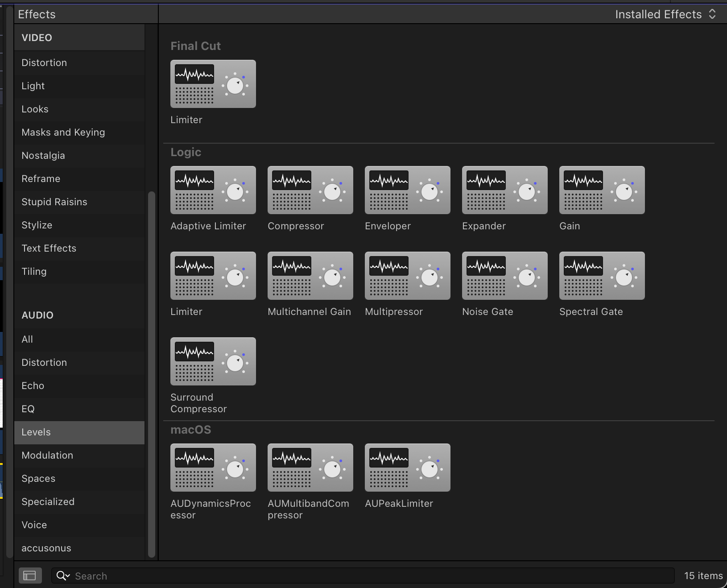Choose video Distortion category

coord(79,62)
